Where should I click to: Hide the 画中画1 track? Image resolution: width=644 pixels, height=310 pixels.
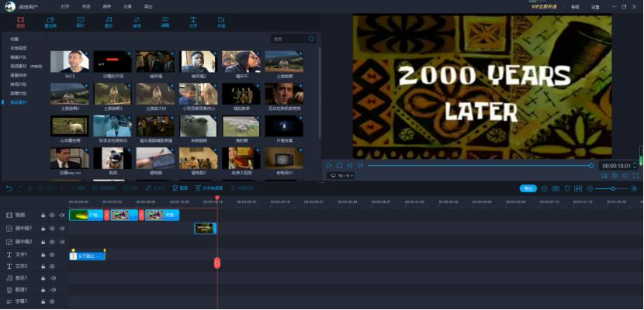[52, 229]
